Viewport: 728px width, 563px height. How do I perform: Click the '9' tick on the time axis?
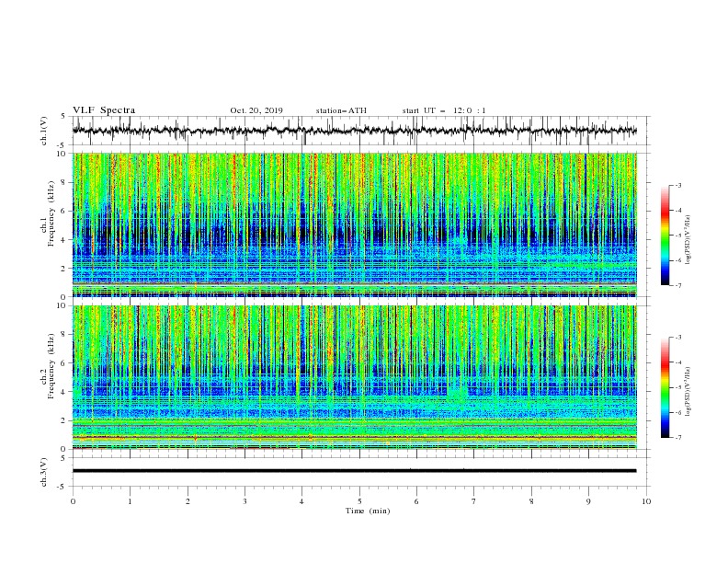click(588, 501)
